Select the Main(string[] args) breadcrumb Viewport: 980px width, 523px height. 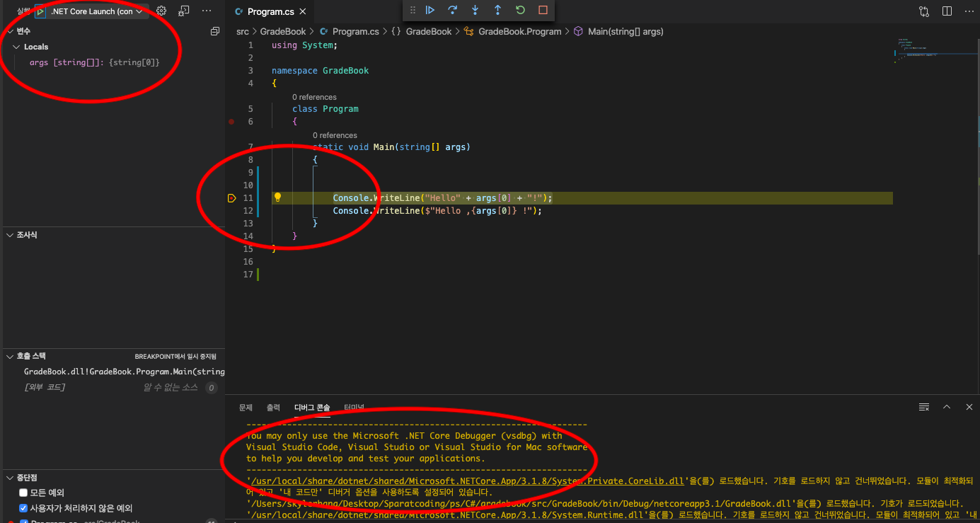tap(618, 31)
